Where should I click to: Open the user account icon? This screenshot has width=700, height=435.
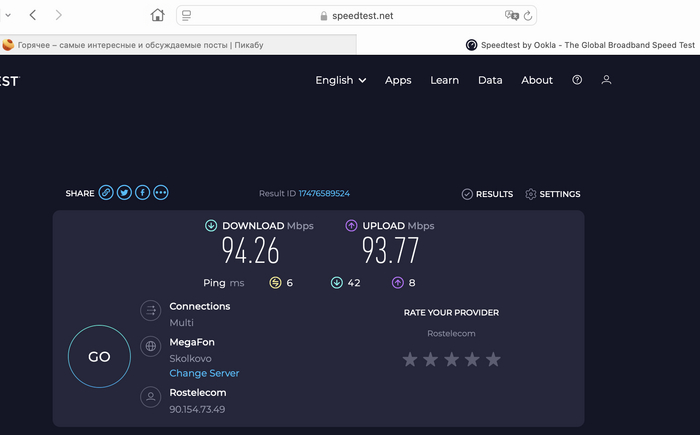606,80
